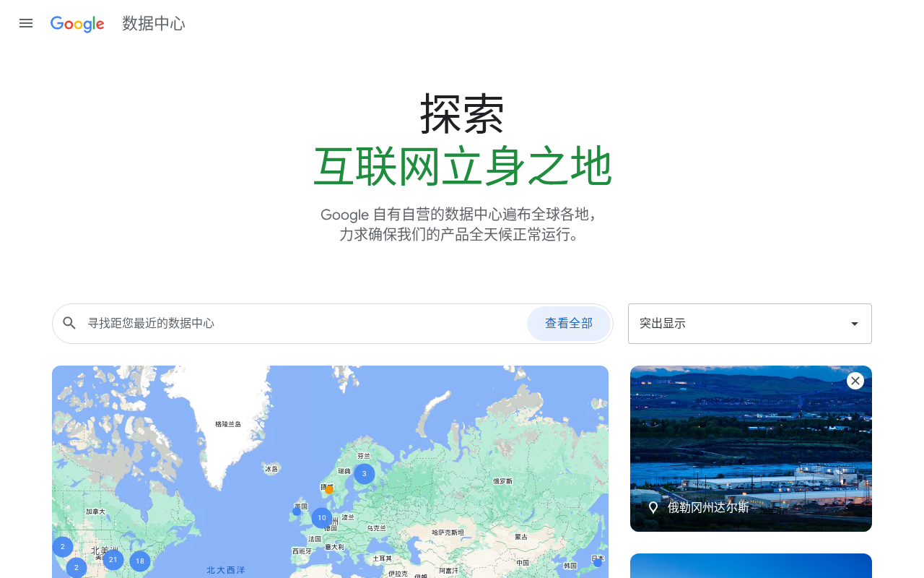This screenshot has width=924, height=578.
Task: Open the 突出显示 combo box
Action: point(750,324)
